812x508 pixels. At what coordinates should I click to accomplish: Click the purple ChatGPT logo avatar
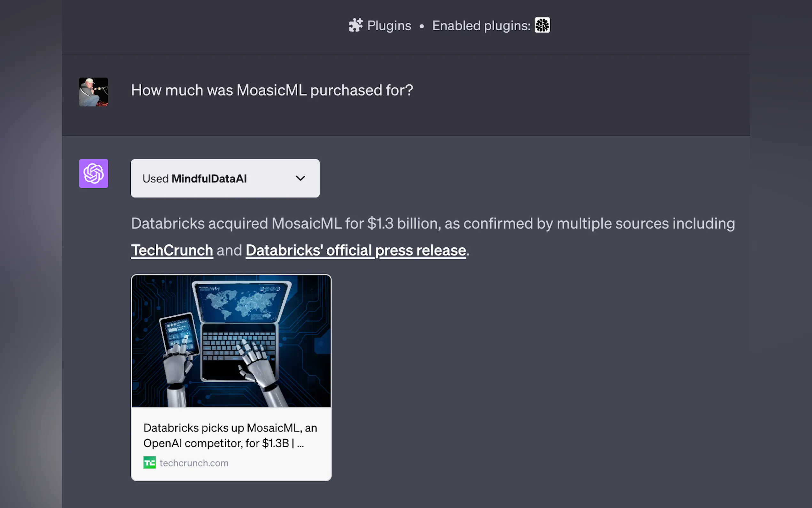tap(93, 173)
